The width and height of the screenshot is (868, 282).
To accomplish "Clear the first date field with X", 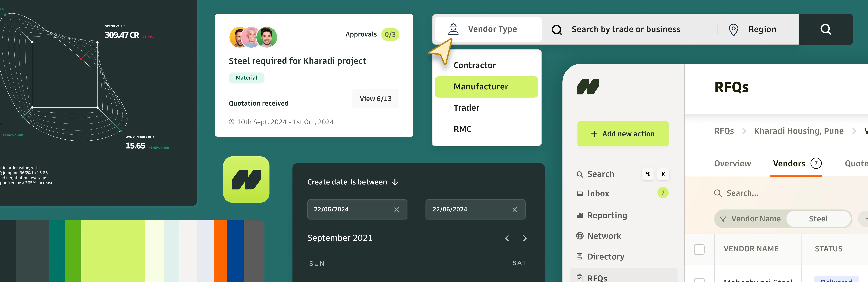I will point(397,210).
